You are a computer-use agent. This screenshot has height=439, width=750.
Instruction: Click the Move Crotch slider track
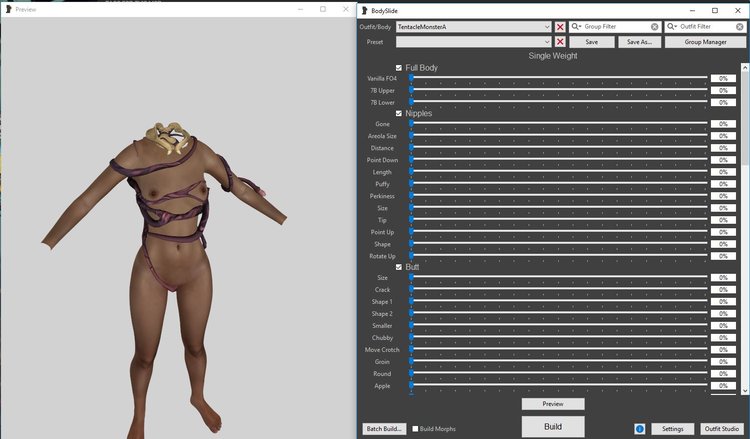click(x=559, y=349)
